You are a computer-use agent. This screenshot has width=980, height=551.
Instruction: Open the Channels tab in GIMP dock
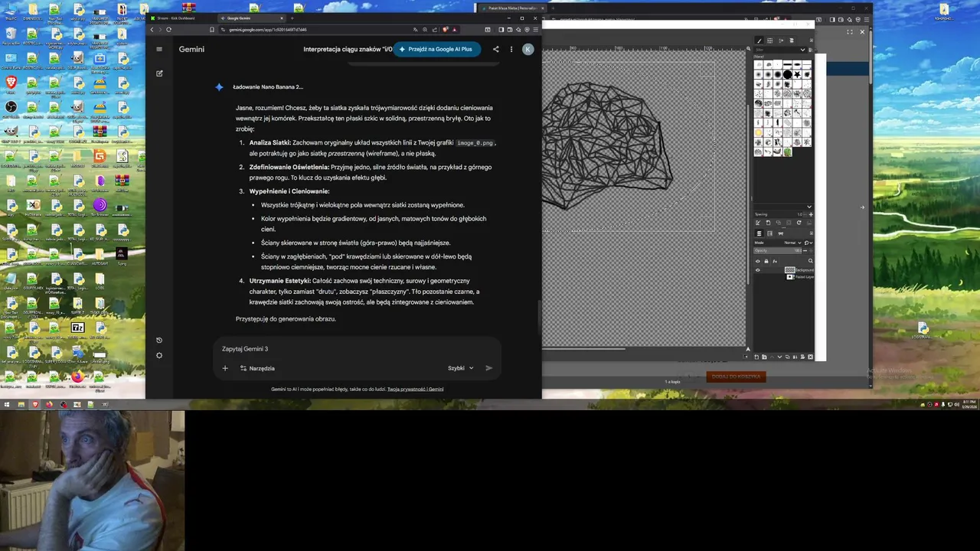pos(769,233)
